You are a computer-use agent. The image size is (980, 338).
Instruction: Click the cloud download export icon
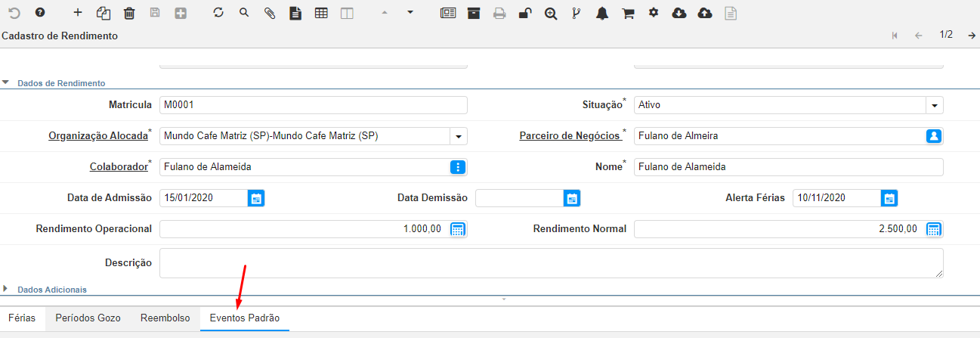(679, 13)
